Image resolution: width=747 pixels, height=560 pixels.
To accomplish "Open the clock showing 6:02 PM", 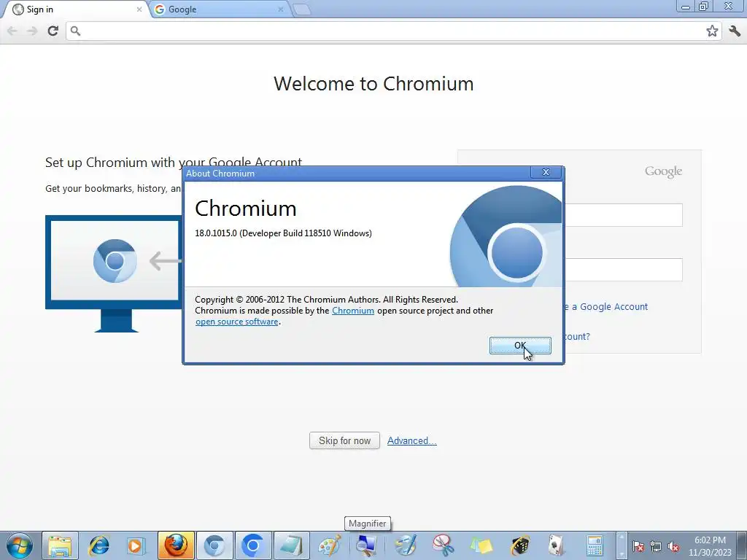I will [710, 546].
